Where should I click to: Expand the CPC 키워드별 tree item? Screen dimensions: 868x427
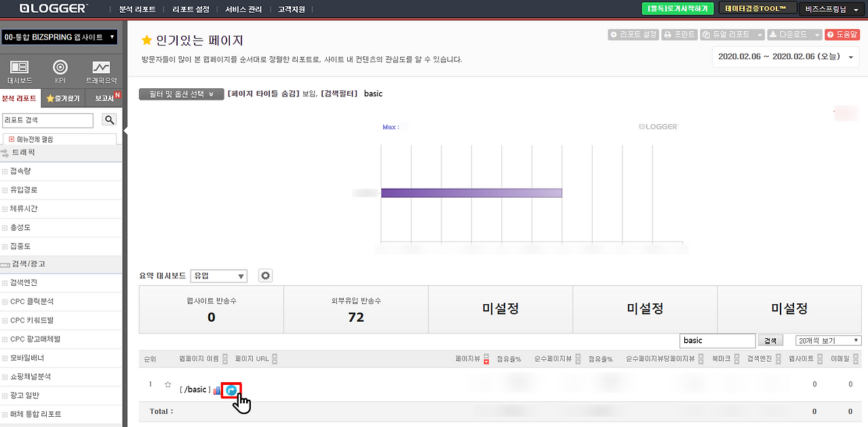click(5, 320)
